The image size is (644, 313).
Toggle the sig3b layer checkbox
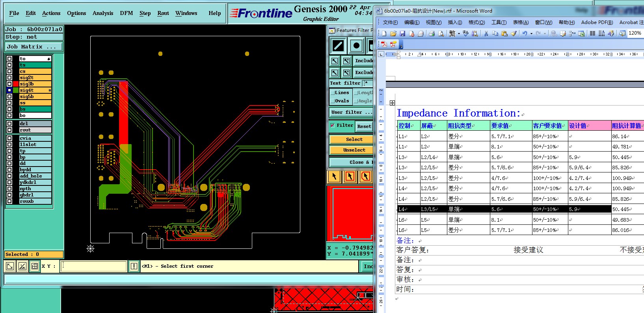click(x=9, y=84)
